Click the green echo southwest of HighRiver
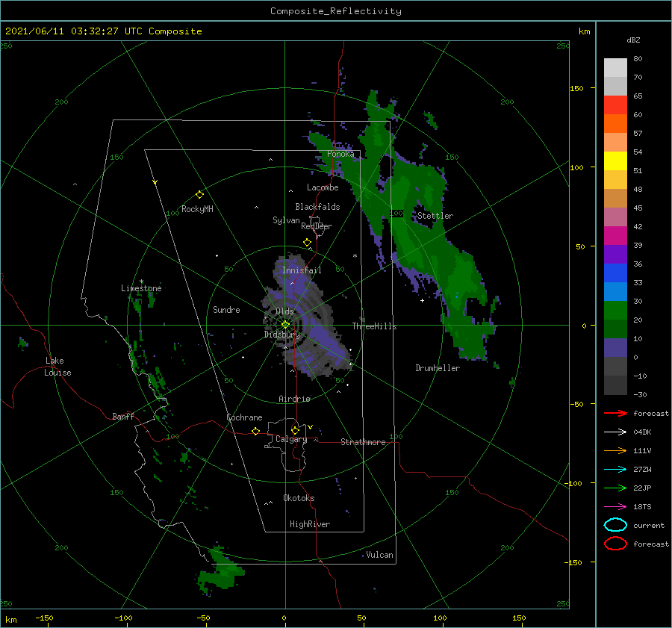The height and width of the screenshot is (628, 672). coord(221,571)
